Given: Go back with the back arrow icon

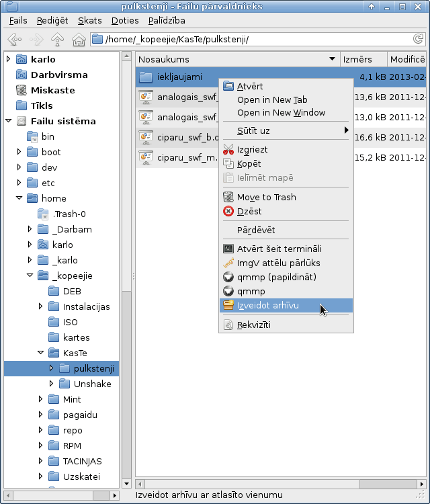Looking at the screenshot, I should (15, 40).
